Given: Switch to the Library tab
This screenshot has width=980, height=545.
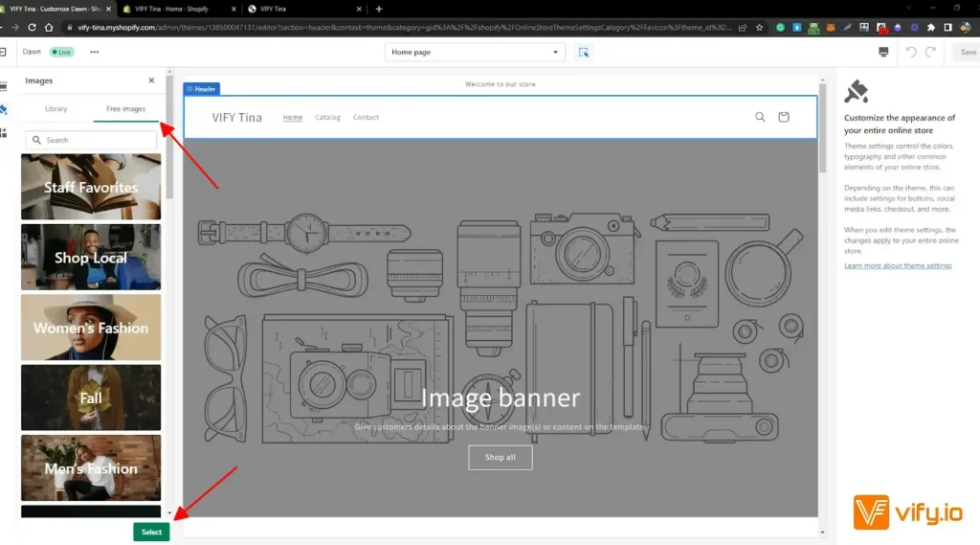Looking at the screenshot, I should tap(56, 109).
